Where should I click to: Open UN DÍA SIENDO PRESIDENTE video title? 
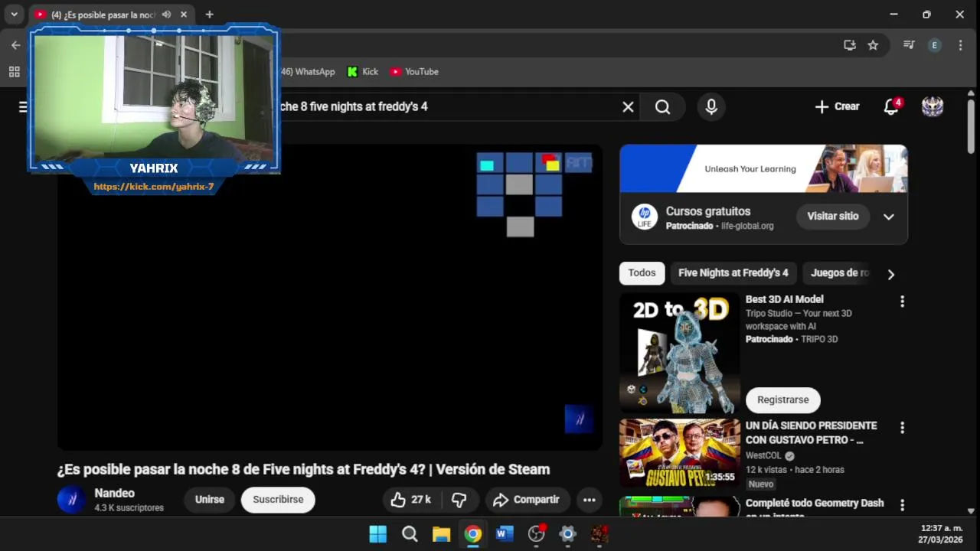coord(812,432)
